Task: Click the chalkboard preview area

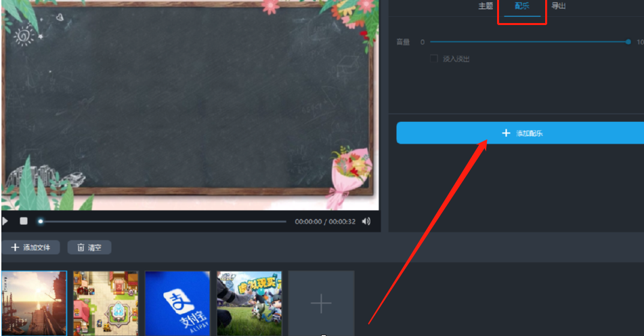Action: (x=190, y=105)
